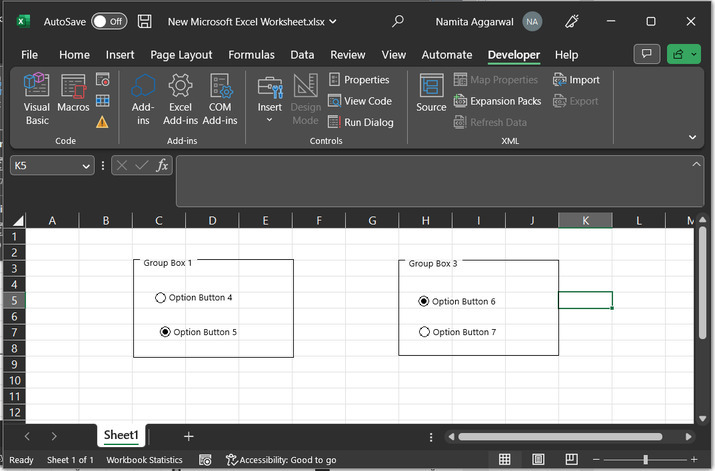
Task: Expand the formula bar chevron
Action: 694,164
